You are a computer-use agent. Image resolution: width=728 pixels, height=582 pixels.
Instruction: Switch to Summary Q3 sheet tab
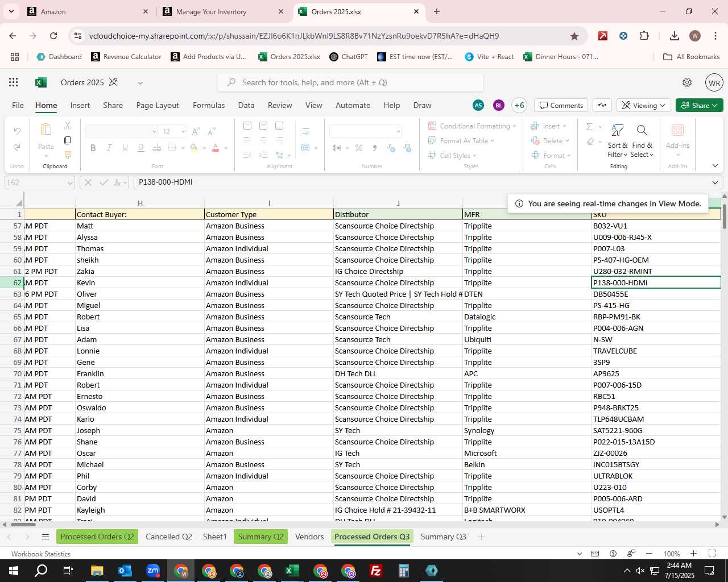pyautogui.click(x=444, y=537)
